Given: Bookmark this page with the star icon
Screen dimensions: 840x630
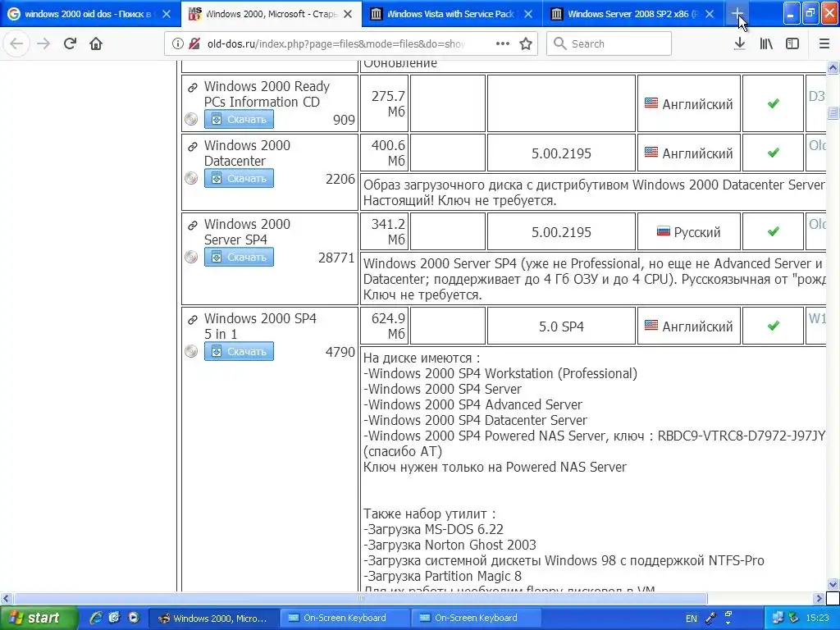Looking at the screenshot, I should pyautogui.click(x=526, y=44).
